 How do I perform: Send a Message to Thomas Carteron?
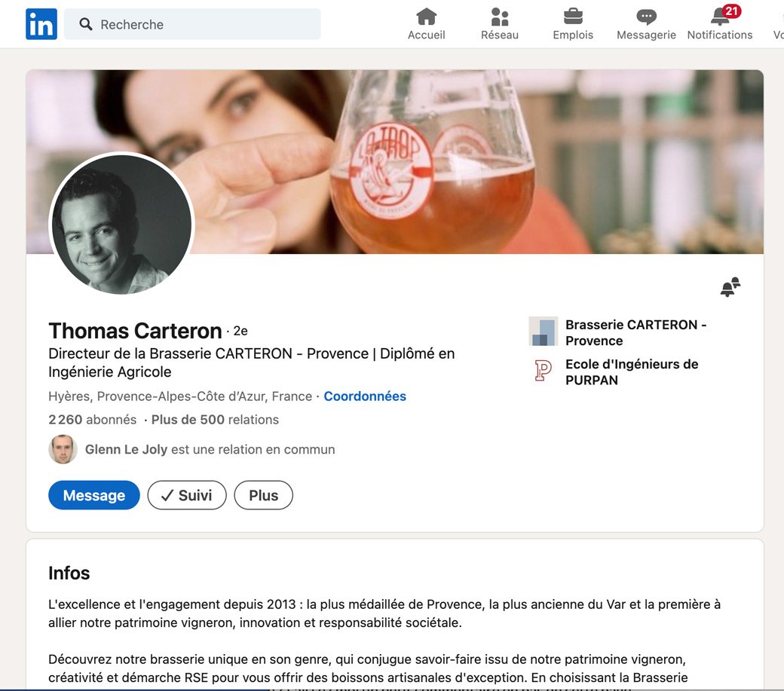(93, 495)
